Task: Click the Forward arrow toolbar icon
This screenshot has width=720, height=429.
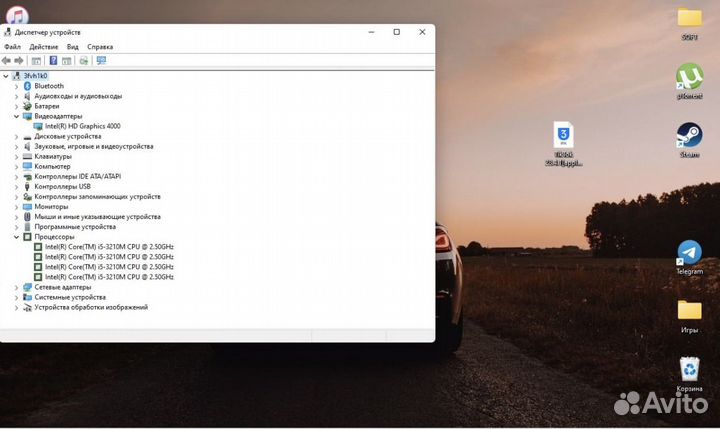Action: point(19,61)
